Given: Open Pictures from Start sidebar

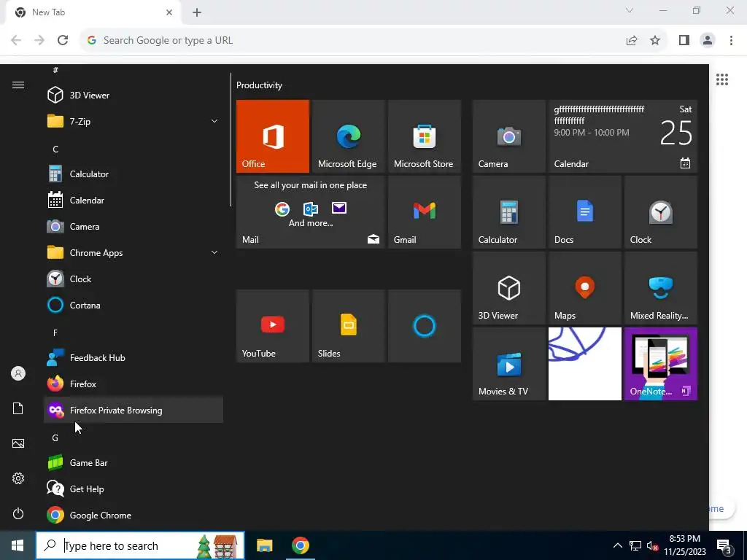Looking at the screenshot, I should click(x=18, y=443).
